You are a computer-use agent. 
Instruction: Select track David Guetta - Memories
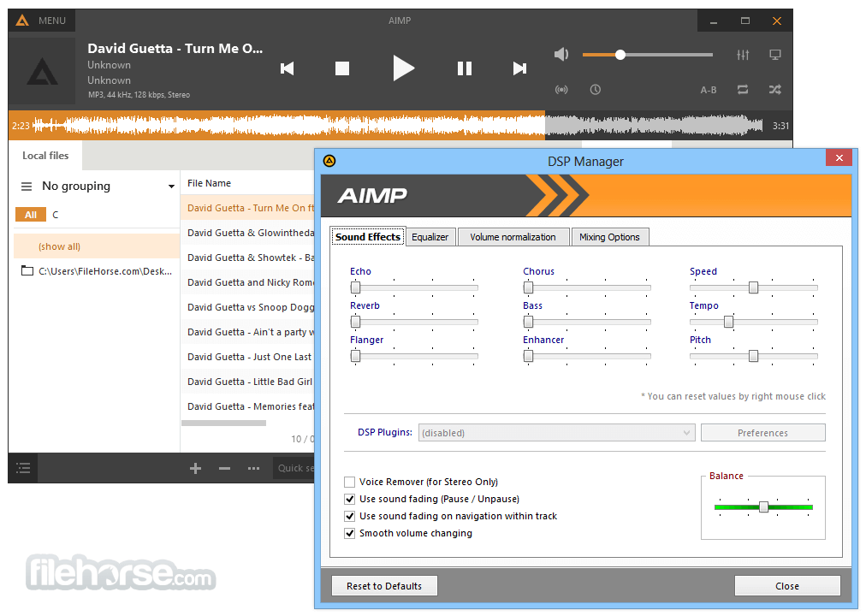click(248, 406)
